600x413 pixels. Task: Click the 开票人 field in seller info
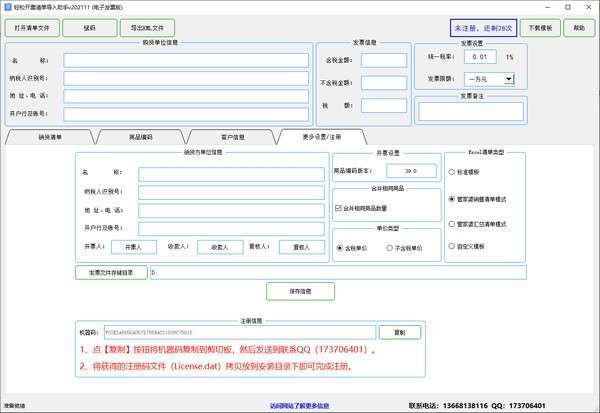click(134, 246)
